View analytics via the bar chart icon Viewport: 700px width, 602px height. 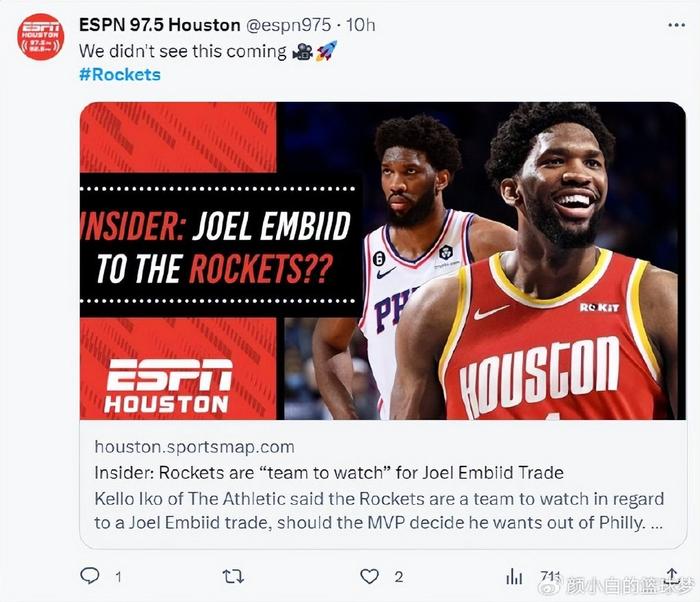tap(514, 577)
